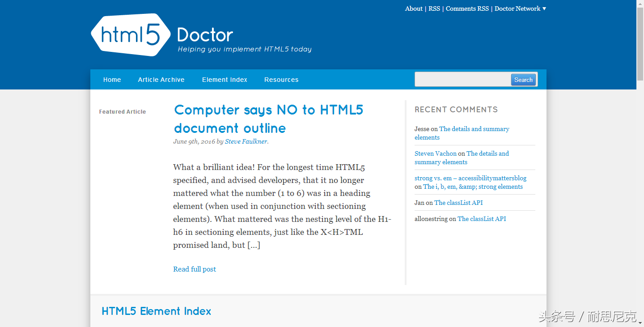644x327 pixels.
Task: Click the Search button
Action: (x=523, y=80)
